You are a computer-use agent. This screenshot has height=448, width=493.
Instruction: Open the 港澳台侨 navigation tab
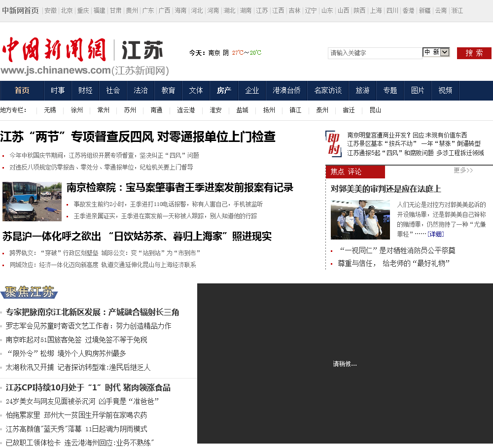tap(286, 91)
